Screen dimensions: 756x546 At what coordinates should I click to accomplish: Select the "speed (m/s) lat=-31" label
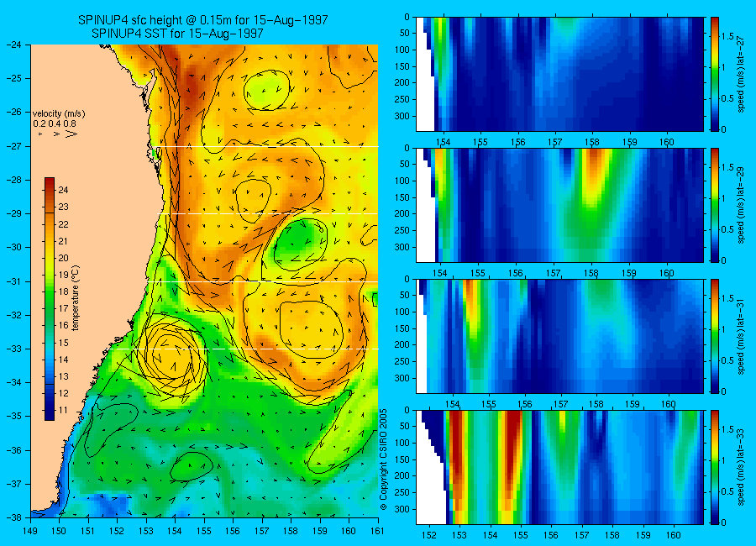742,338
